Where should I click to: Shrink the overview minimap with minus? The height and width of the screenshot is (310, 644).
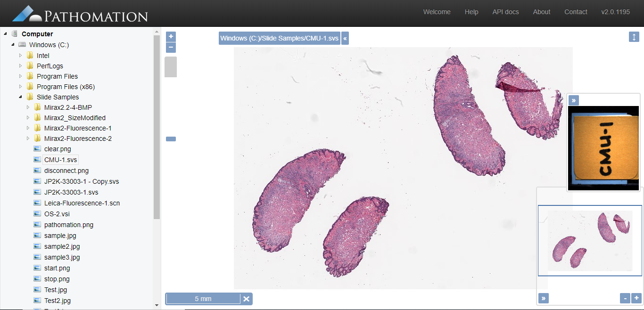[x=625, y=298]
